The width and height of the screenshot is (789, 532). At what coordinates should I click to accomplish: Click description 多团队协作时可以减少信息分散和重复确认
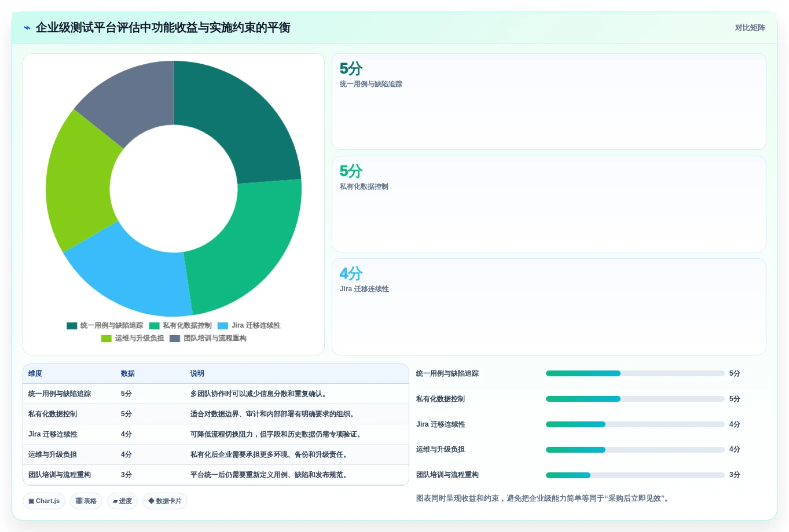pos(260,394)
